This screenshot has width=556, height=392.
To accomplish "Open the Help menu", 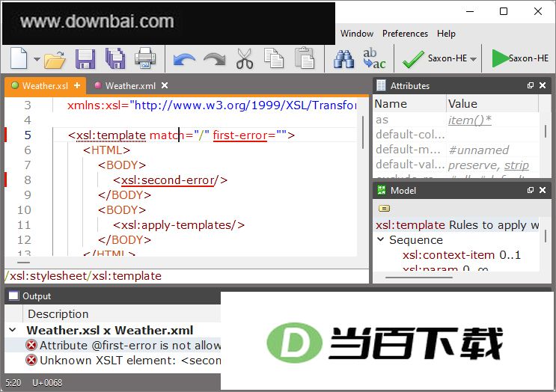I will click(446, 34).
